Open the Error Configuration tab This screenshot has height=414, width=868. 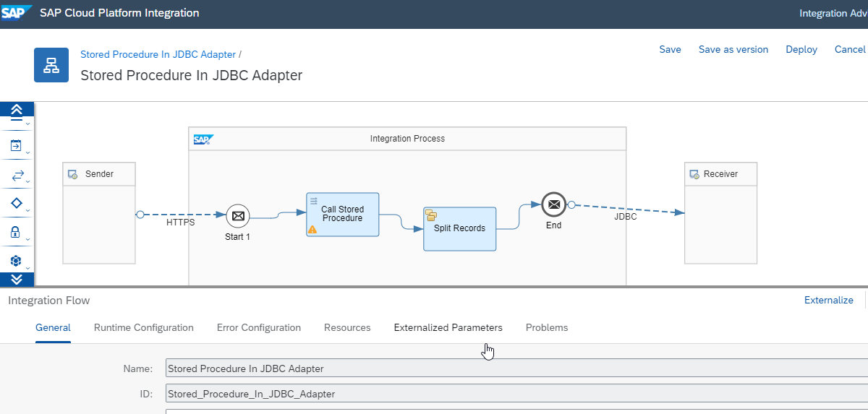tap(259, 327)
